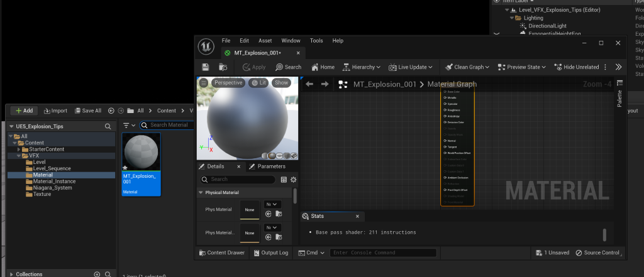
Task: Navigate forward in material graph history
Action: click(325, 84)
